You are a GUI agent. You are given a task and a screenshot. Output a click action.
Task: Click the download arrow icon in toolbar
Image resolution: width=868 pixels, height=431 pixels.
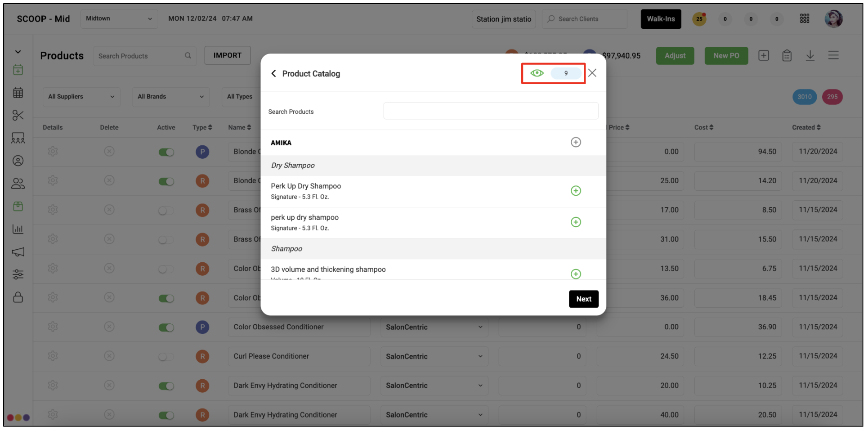pos(810,55)
